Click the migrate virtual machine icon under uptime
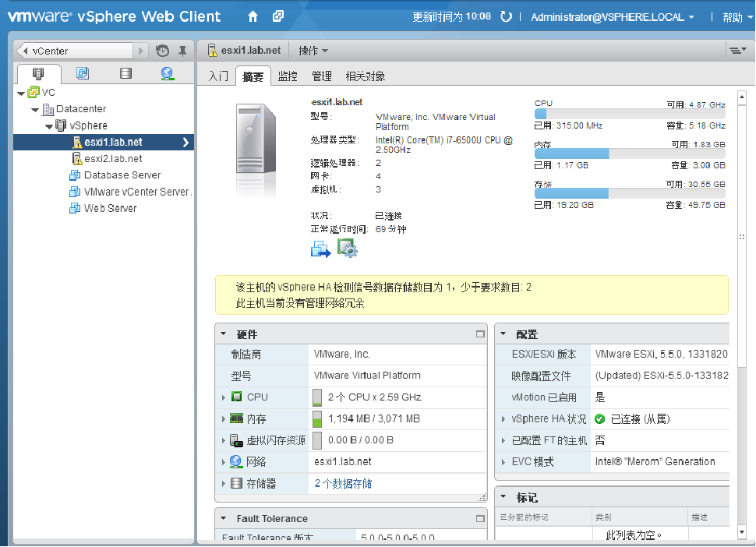Image resolution: width=756 pixels, height=547 pixels. coord(320,249)
